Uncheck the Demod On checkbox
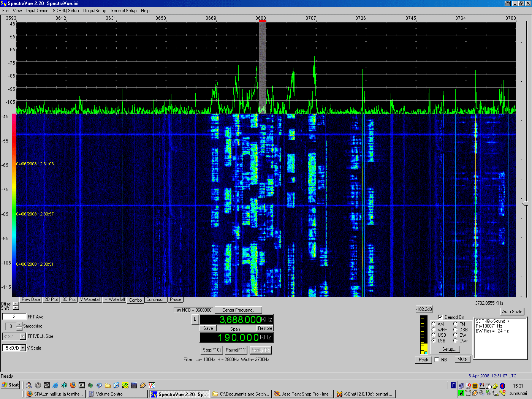 (440, 317)
